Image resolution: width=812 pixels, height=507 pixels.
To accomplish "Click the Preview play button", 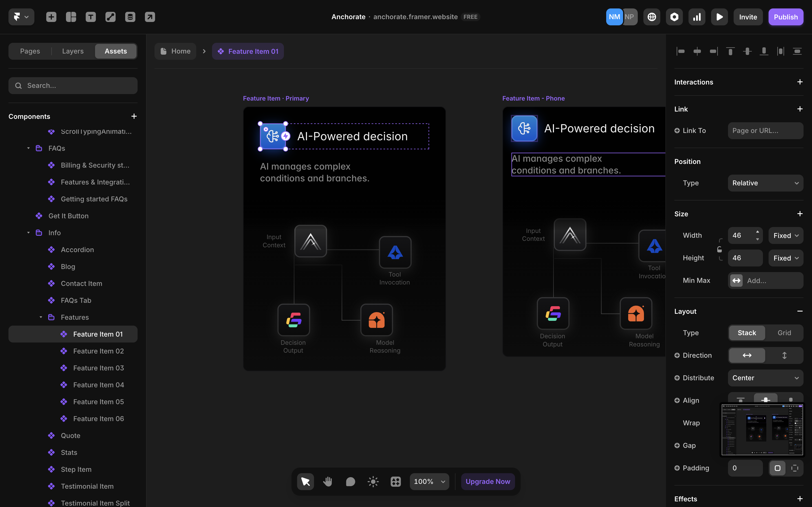I will coord(719,17).
